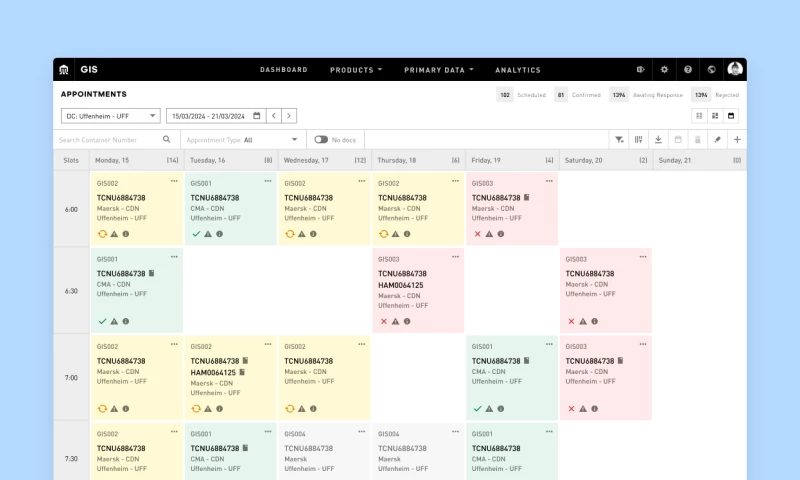Open the globe language icon
The image size is (800, 480).
click(711, 70)
